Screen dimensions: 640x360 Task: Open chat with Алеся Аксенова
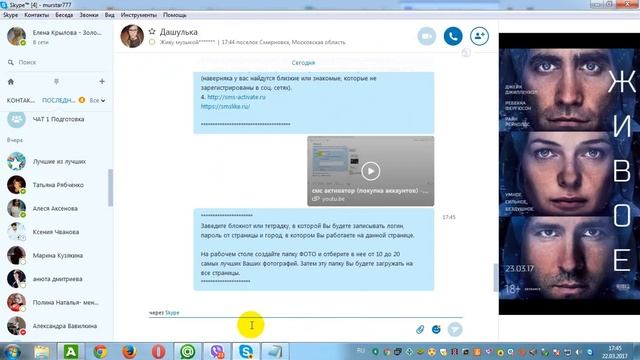tap(56, 209)
